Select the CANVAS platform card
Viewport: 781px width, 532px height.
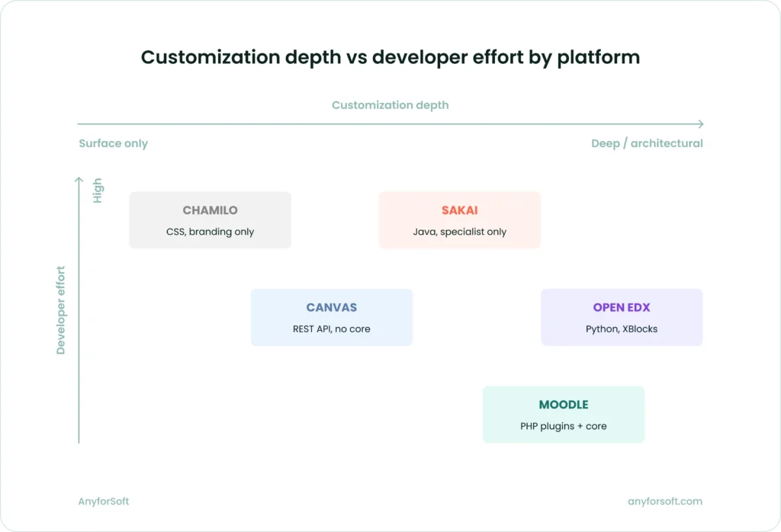pos(331,317)
